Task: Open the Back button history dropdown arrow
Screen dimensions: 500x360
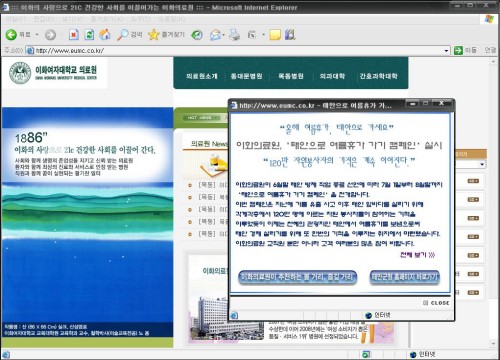Action: [x=37, y=35]
